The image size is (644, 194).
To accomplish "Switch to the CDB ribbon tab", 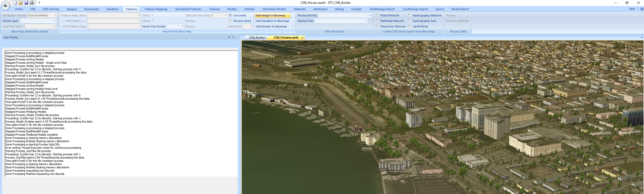I will [32, 9].
